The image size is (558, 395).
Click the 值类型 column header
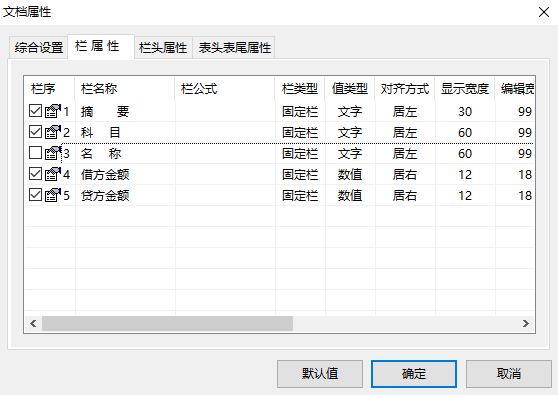pyautogui.click(x=349, y=89)
